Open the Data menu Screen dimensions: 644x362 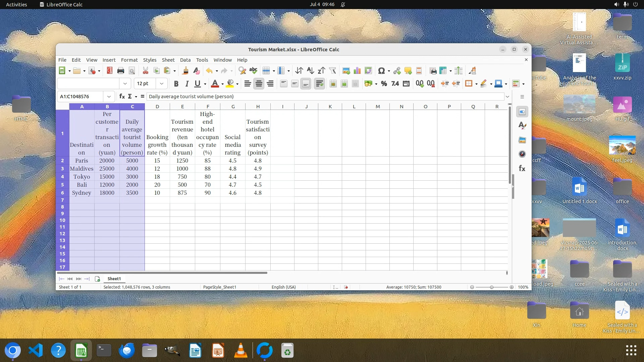(185, 60)
